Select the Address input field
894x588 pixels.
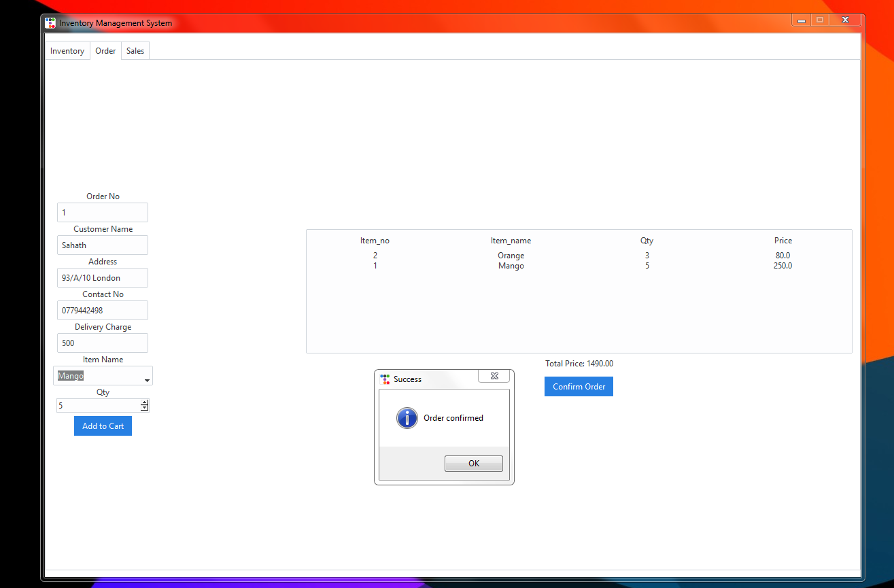(x=103, y=278)
